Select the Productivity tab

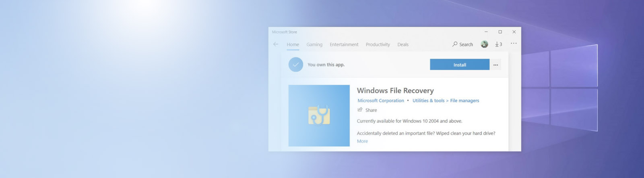pos(378,45)
